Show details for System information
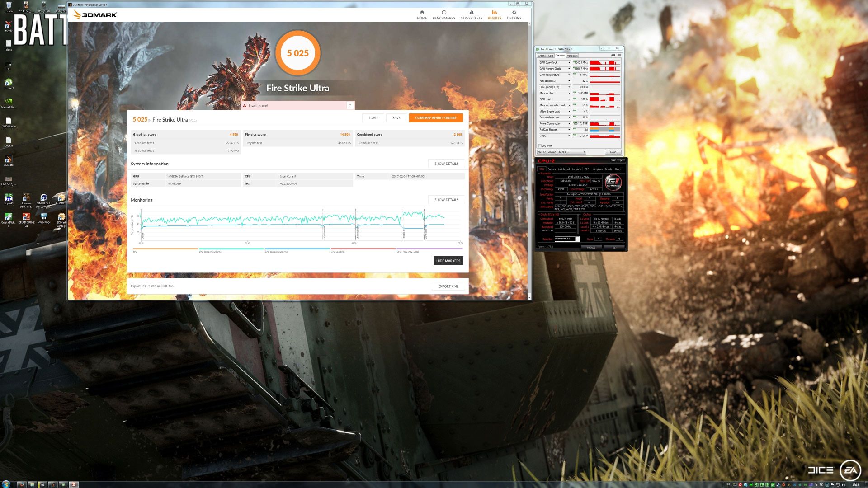 (x=446, y=164)
